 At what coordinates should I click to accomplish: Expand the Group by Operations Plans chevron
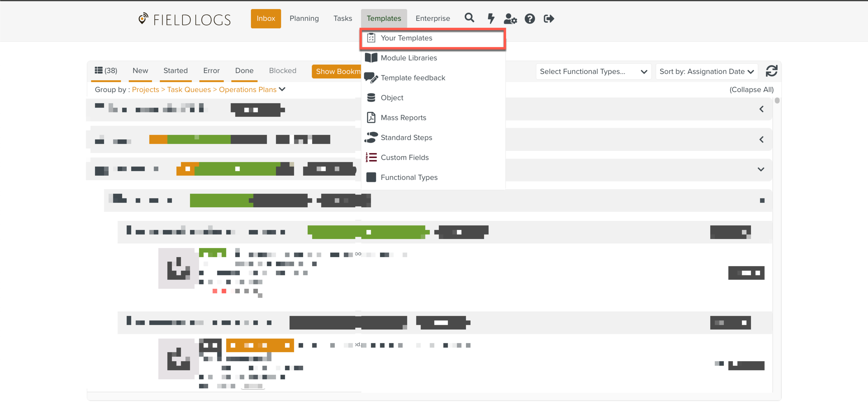[x=282, y=89]
